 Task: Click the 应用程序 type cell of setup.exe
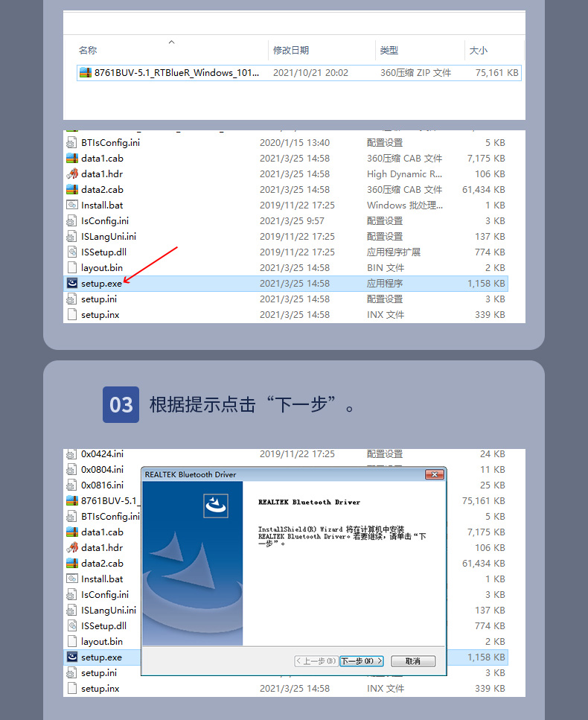coord(385,284)
